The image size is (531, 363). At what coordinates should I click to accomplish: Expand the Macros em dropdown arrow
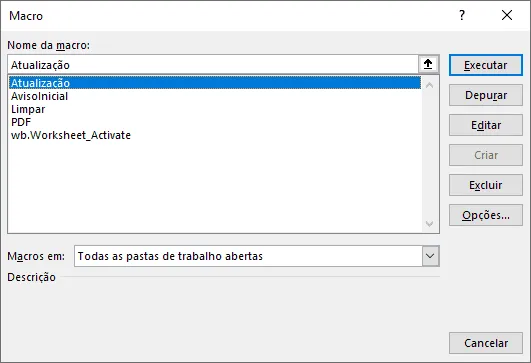[x=430, y=256]
